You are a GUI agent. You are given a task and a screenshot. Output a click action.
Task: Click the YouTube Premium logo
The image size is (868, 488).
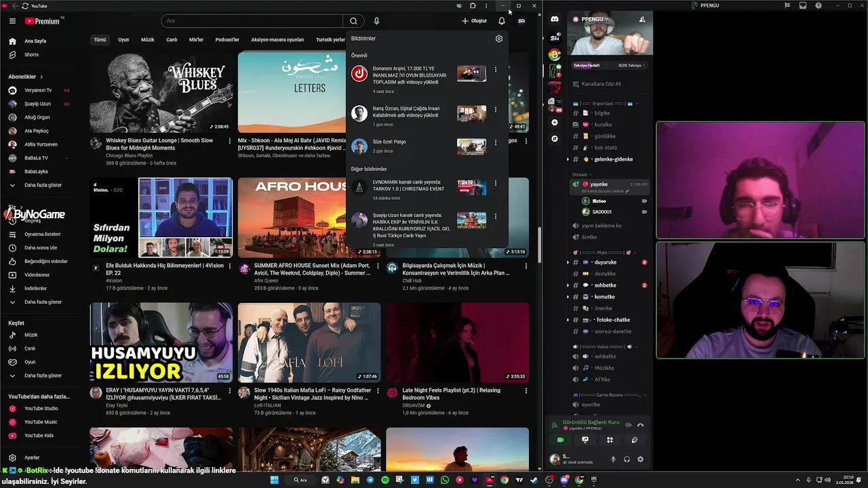point(44,21)
